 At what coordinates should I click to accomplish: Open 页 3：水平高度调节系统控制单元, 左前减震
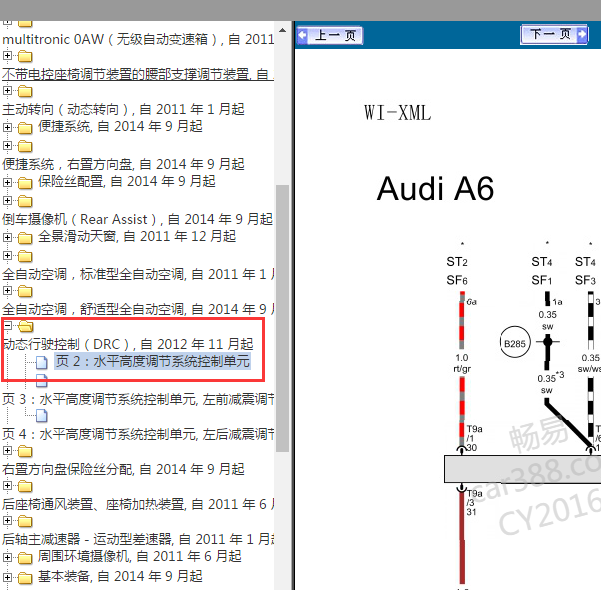click(x=138, y=399)
